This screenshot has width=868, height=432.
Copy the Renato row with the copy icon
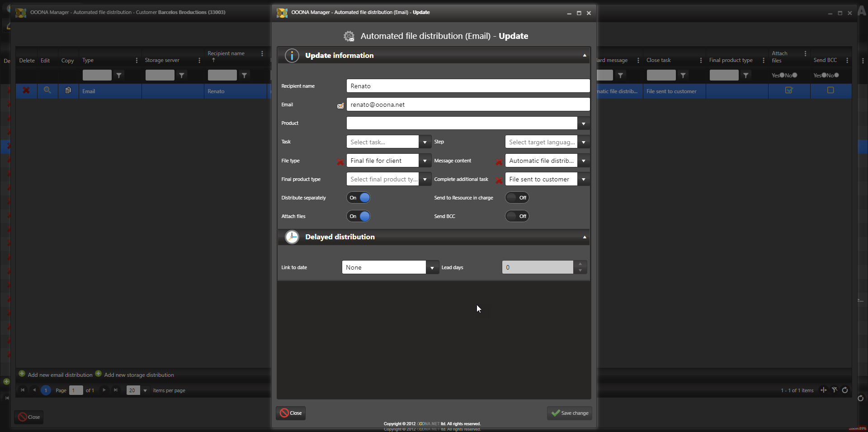[x=68, y=90]
